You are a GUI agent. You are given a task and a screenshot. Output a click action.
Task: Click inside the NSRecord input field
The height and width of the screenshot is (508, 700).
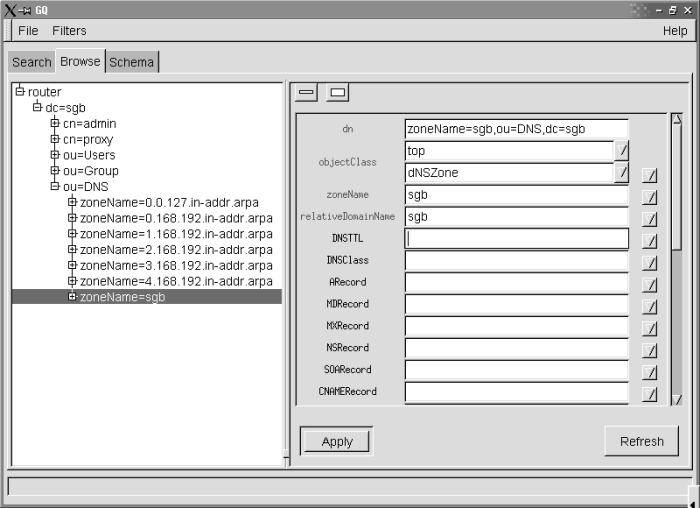click(516, 350)
